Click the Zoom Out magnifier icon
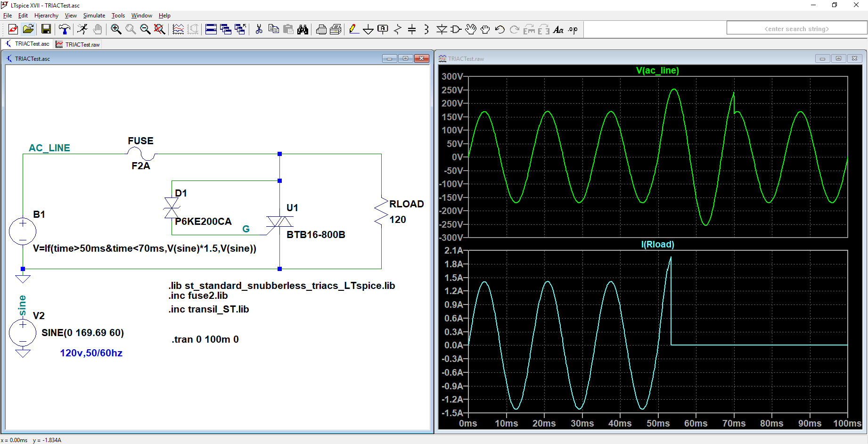This screenshot has width=868, height=444. tap(145, 29)
